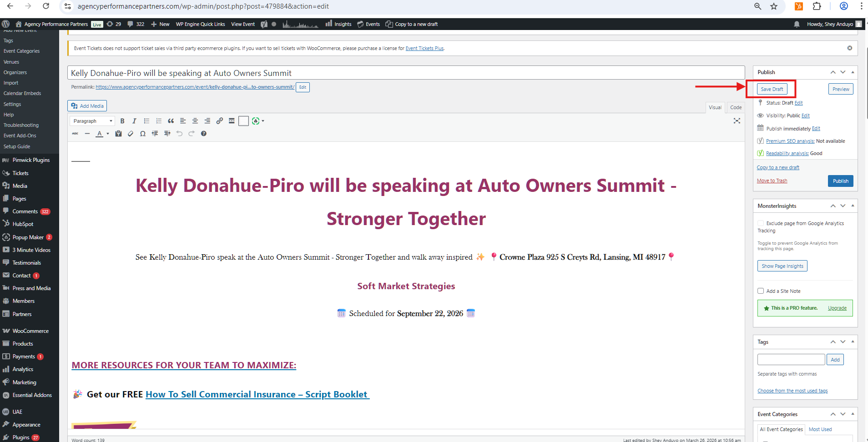The image size is (868, 442).
Task: Click the tags input field
Action: point(791,360)
